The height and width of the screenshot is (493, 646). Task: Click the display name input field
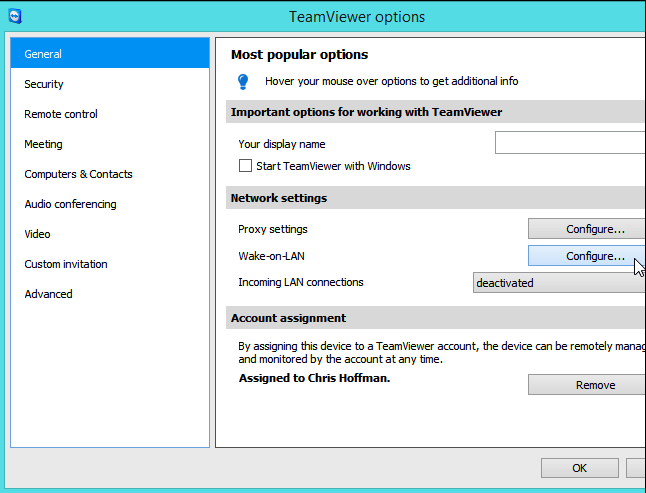point(570,143)
